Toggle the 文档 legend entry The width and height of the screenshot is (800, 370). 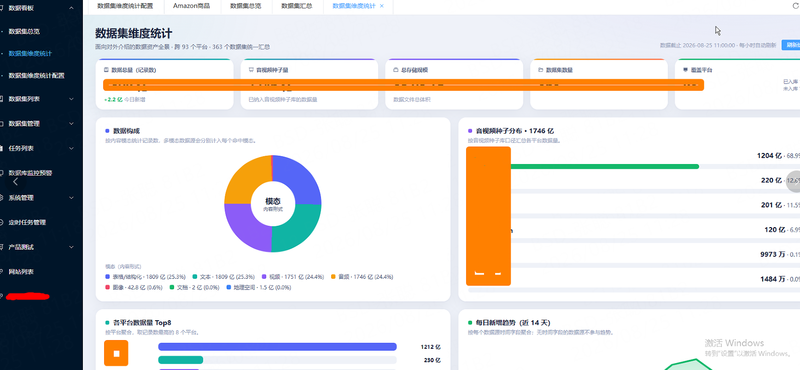pos(196,288)
